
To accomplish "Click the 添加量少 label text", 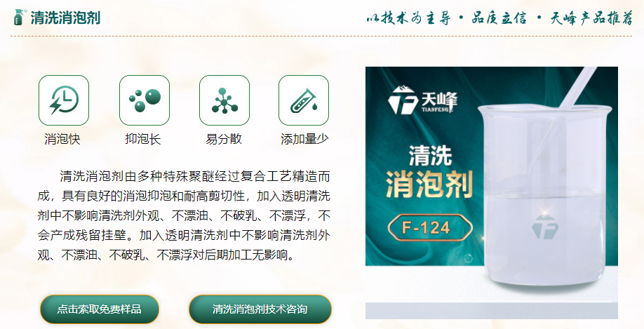I will point(304,139).
